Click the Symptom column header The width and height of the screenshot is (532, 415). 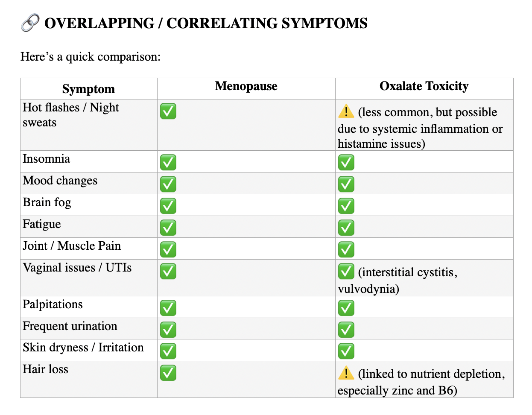tap(88, 89)
